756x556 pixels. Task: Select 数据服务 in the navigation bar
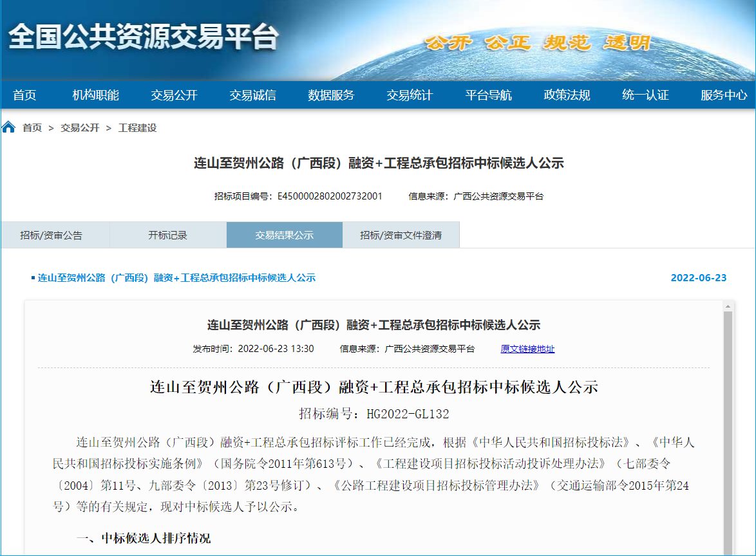click(331, 95)
